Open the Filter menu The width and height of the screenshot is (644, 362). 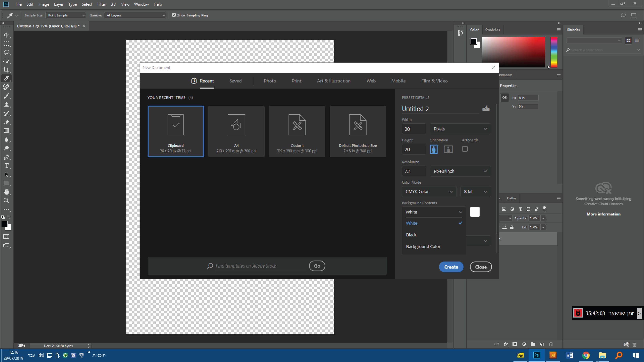click(x=102, y=4)
